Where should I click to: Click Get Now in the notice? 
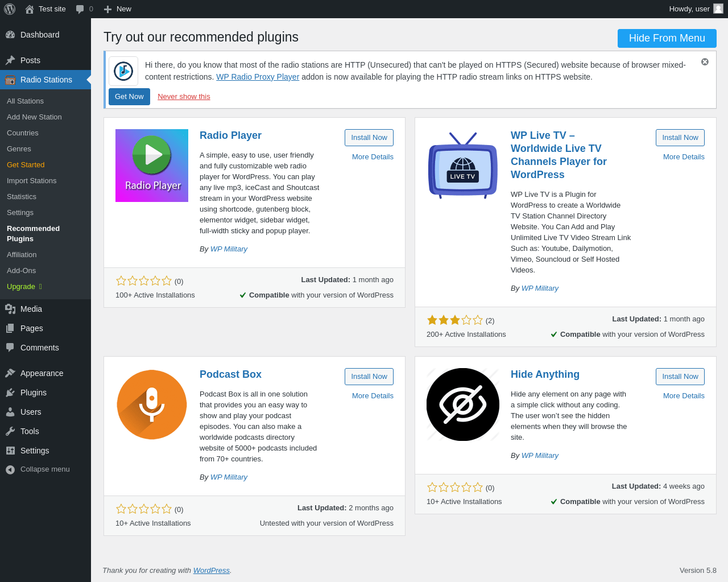click(129, 97)
